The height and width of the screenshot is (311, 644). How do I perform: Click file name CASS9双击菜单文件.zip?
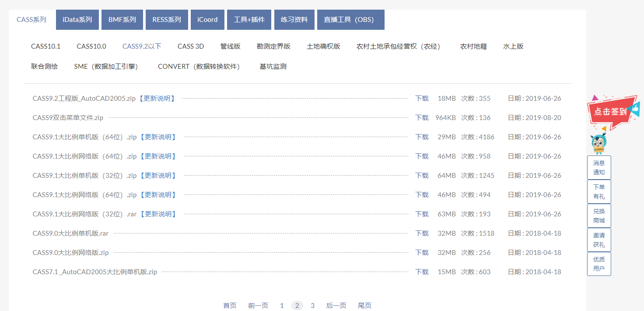click(x=68, y=118)
